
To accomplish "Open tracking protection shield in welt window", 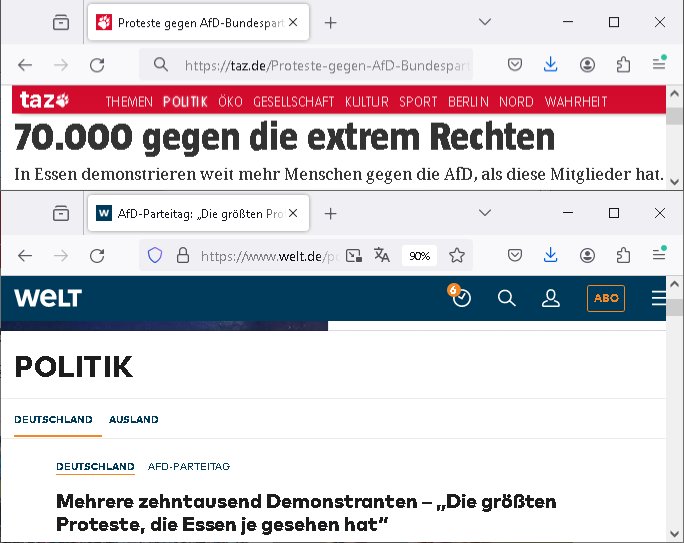I will pyautogui.click(x=155, y=255).
